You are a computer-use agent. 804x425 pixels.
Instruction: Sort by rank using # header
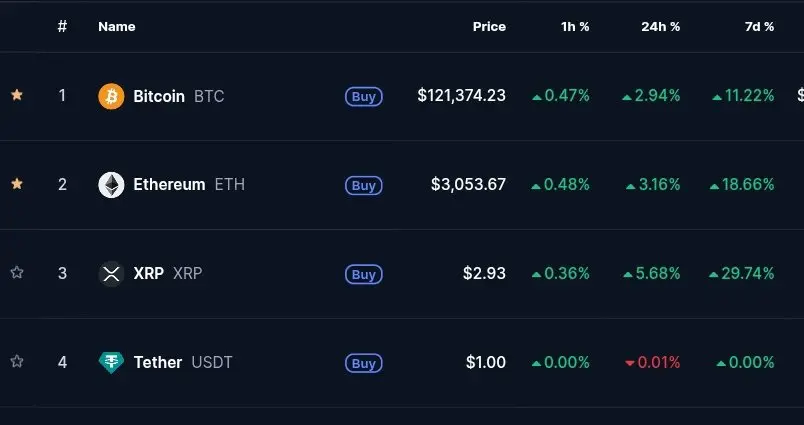pyautogui.click(x=62, y=27)
